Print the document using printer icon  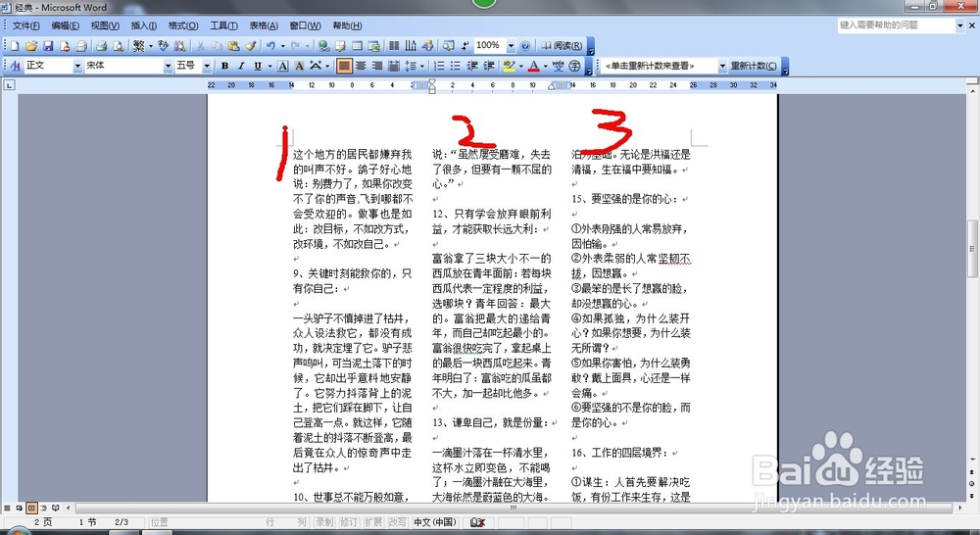click(x=101, y=46)
